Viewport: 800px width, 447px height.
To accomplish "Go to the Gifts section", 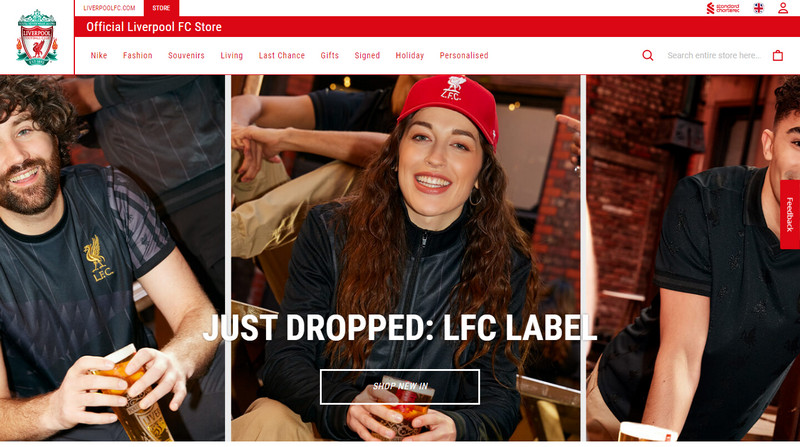I will click(x=330, y=55).
